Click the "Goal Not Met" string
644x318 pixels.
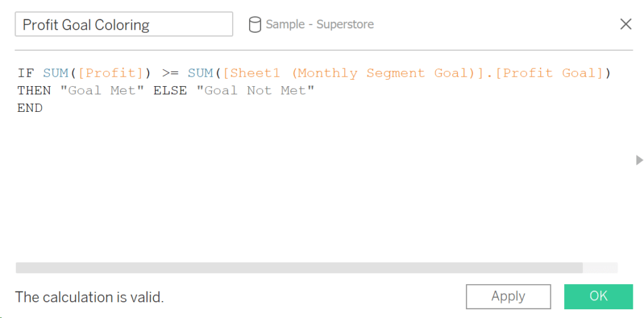(x=255, y=90)
